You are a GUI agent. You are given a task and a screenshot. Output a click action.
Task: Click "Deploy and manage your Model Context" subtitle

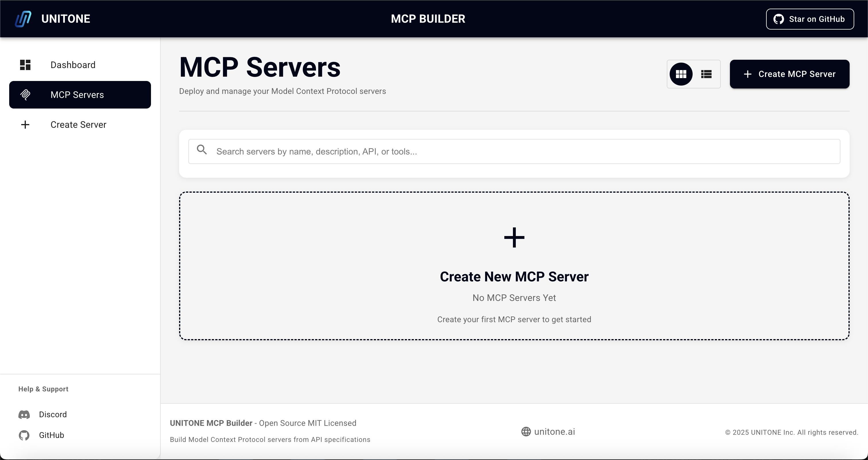click(282, 91)
